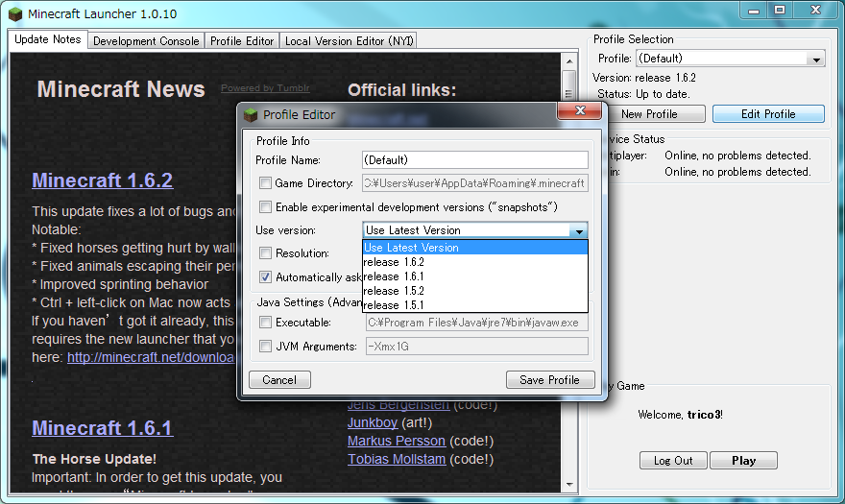This screenshot has height=504, width=845.
Task: Open the minecraft.net download link
Action: pyautogui.click(x=152, y=357)
